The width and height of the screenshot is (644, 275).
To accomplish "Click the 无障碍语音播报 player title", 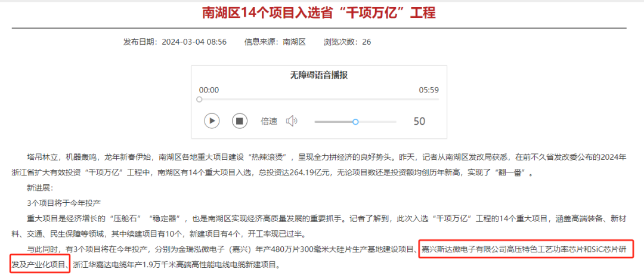I will [x=318, y=75].
